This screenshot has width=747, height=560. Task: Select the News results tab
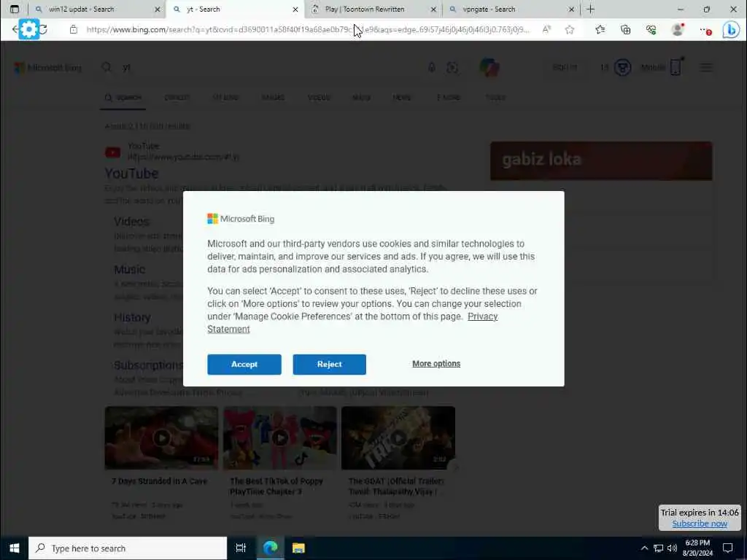click(x=402, y=98)
